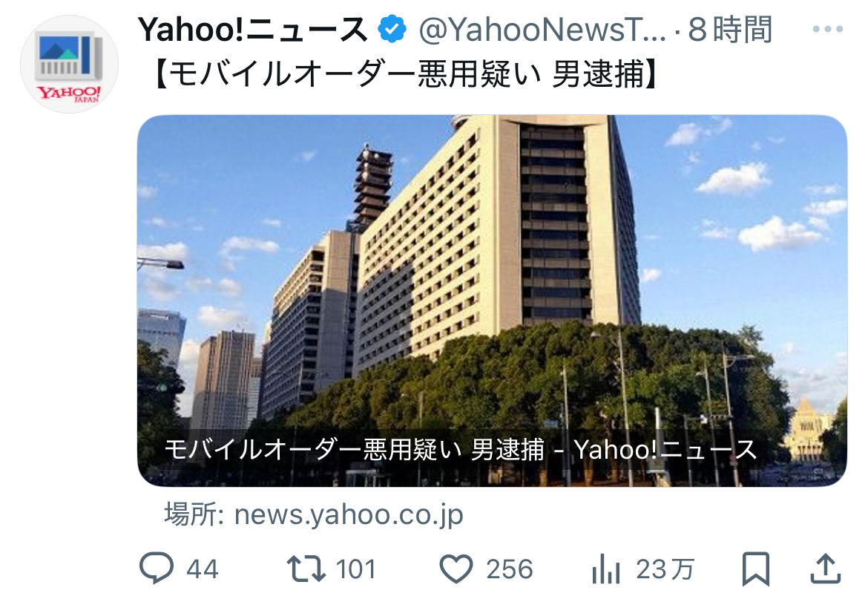Click the reply speech bubble icon
Screen dimensions: 868x602
pos(156,568)
